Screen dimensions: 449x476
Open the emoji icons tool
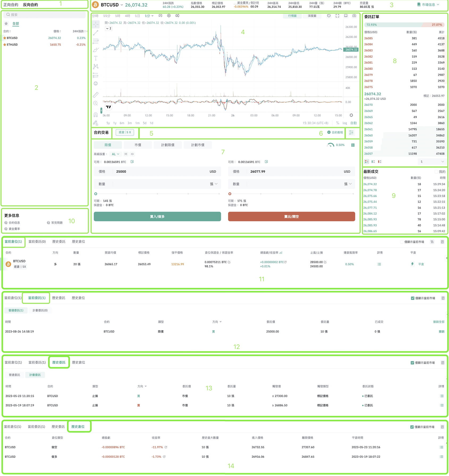[96, 84]
